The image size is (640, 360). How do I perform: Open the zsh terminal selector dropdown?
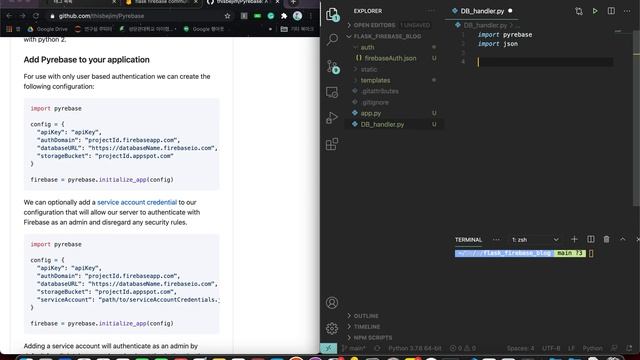[535, 240]
